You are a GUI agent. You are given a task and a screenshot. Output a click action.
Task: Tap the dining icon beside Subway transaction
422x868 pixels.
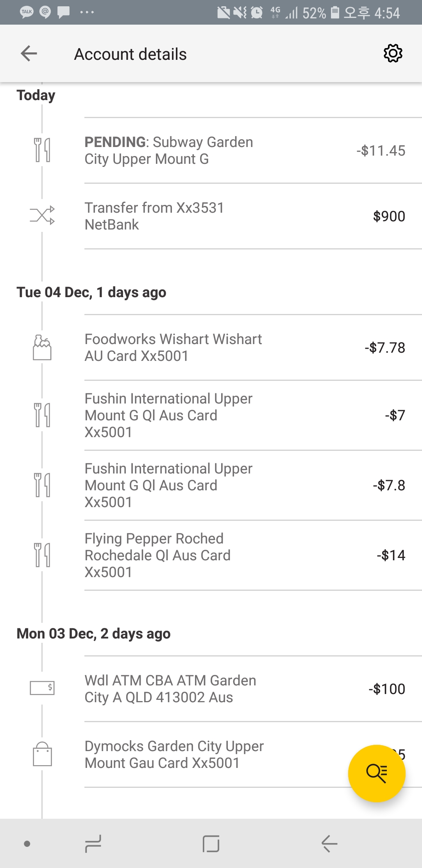(x=42, y=150)
